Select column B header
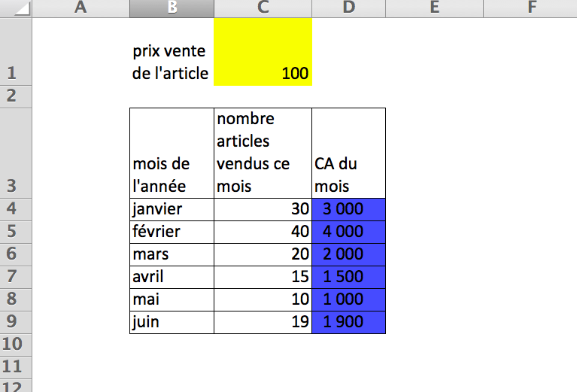 172,8
